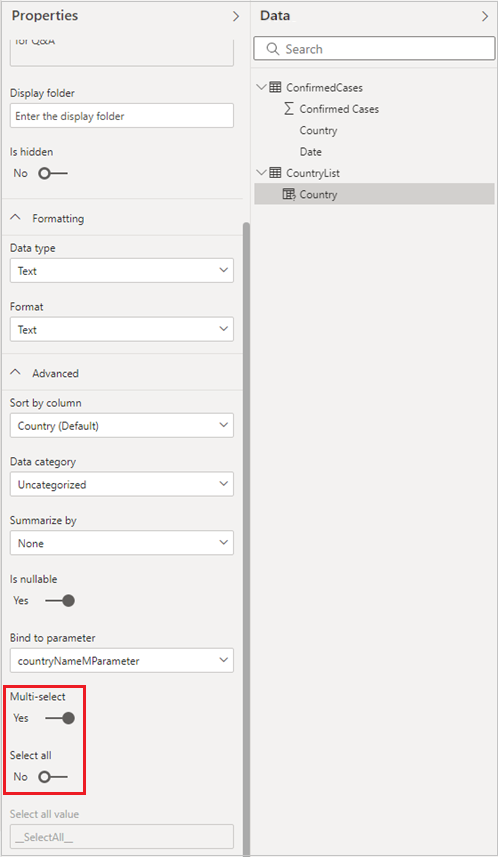The height and width of the screenshot is (857, 498).
Task: Turn off the Multi-select switch
Action: tap(60, 718)
